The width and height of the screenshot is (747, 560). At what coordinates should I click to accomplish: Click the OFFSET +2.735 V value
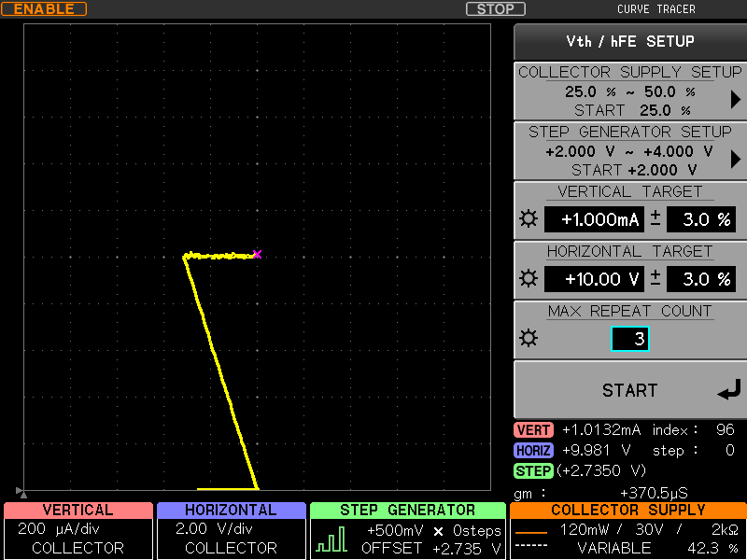point(431,549)
